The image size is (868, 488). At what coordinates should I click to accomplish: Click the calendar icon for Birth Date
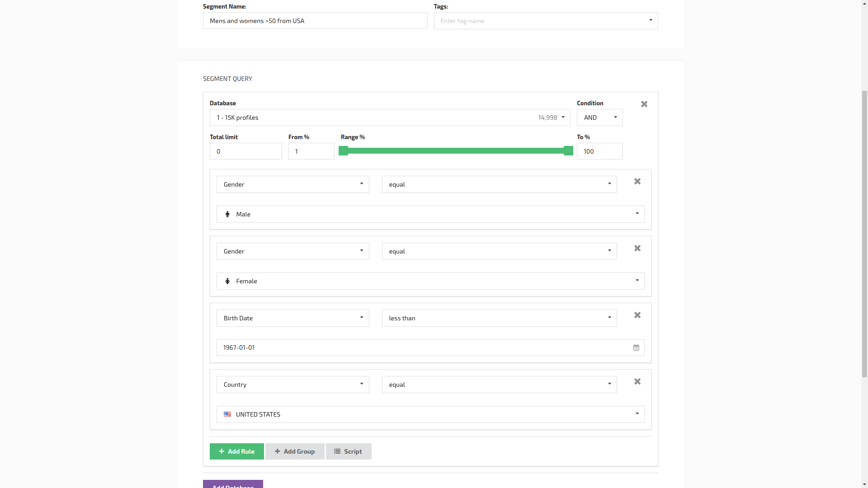click(636, 347)
